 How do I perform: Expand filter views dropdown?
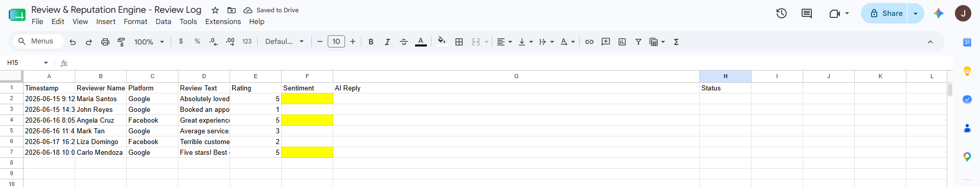pyautogui.click(x=663, y=42)
